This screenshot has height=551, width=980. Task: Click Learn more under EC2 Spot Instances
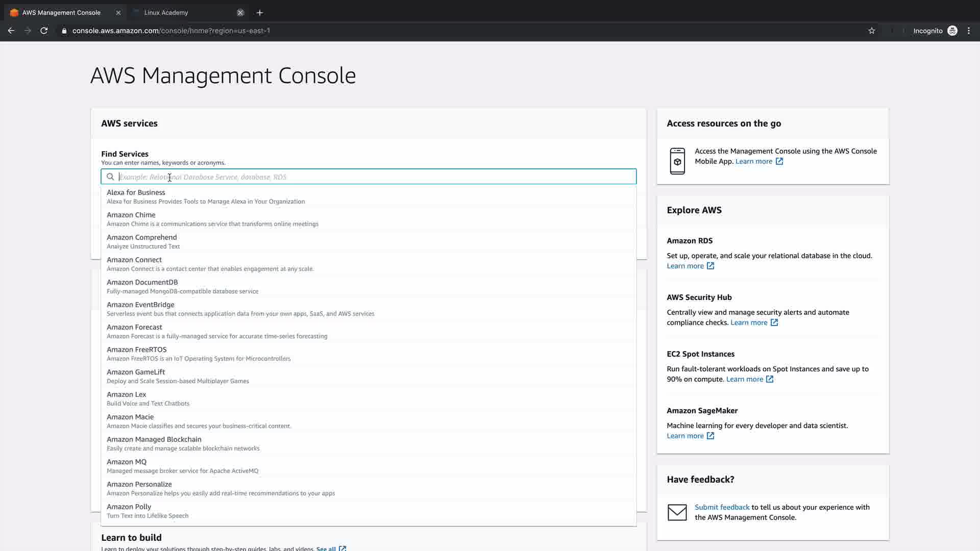[744, 379]
